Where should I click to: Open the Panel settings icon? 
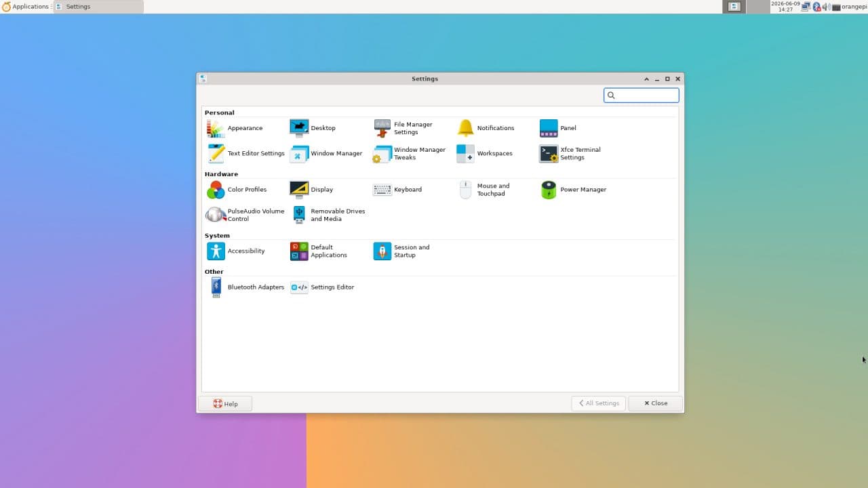click(x=549, y=128)
